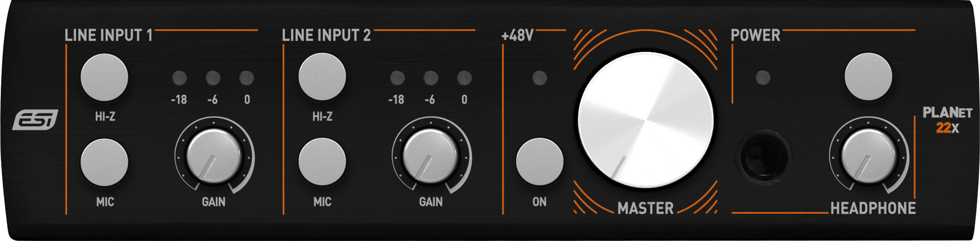Click the -6 LED of Line Input 1

click(x=213, y=78)
